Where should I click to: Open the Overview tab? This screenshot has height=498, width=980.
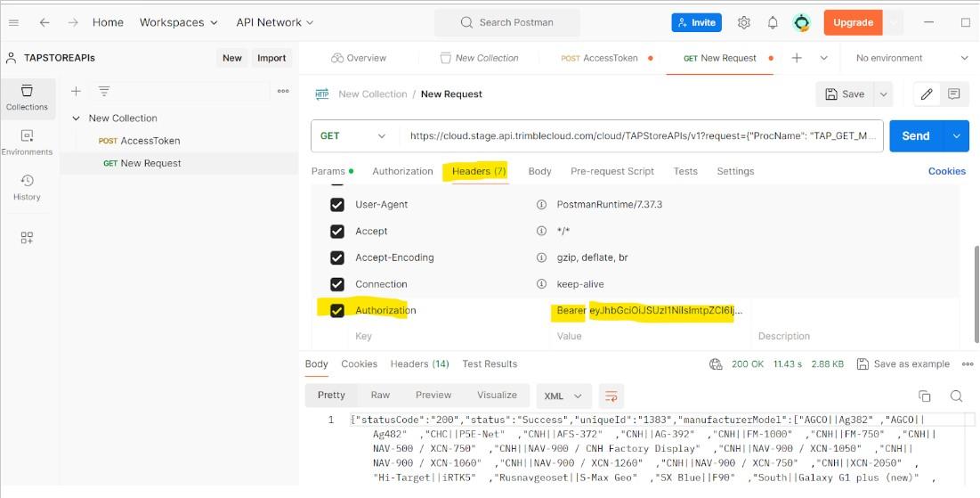(x=359, y=58)
